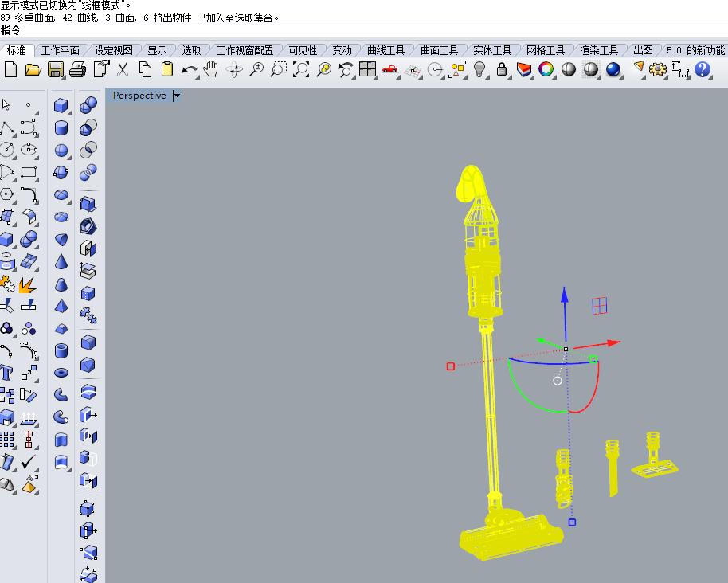Open the 网格工具 tab
The width and height of the screenshot is (728, 583).
[x=546, y=50]
